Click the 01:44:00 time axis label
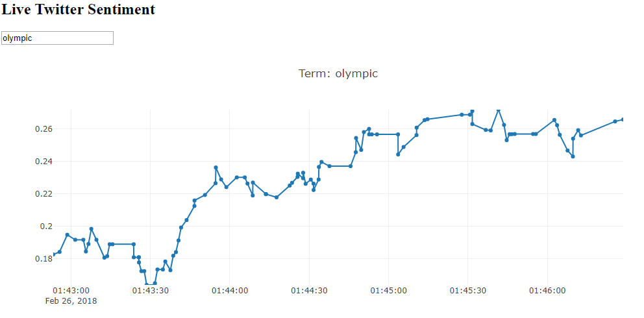Screen dimensions: 644x318 pyautogui.click(x=230, y=291)
